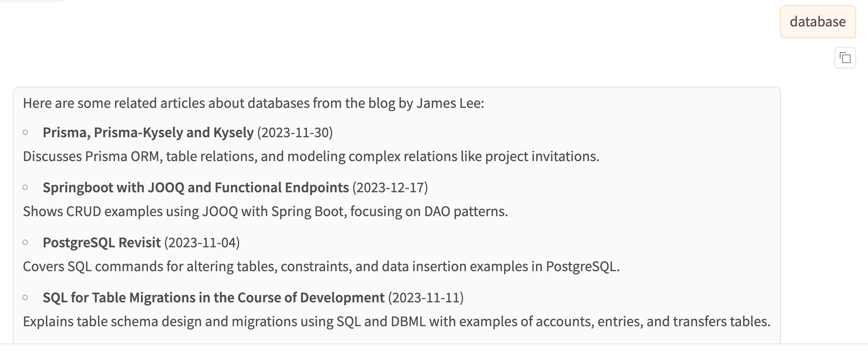The width and height of the screenshot is (868, 353).
Task: Click the bullet marker beside the Springboot article
Action: (x=25, y=188)
